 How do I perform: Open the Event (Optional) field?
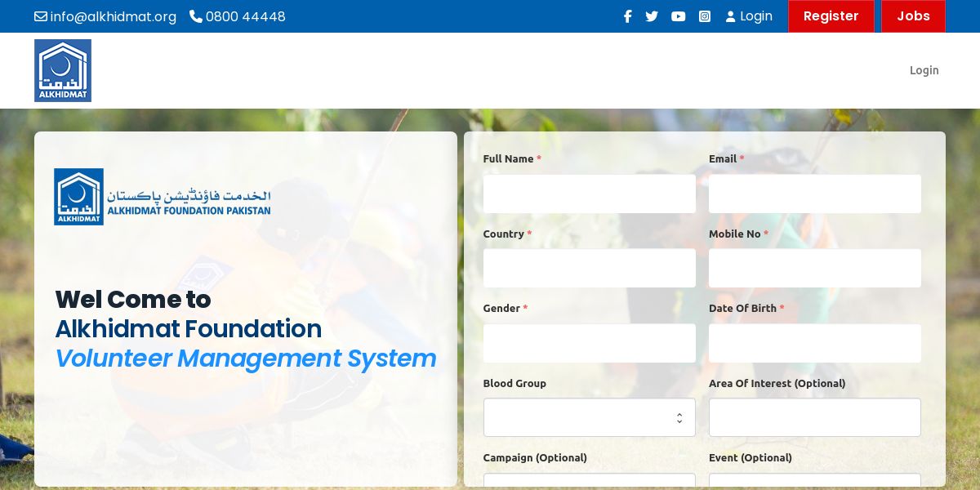click(815, 481)
